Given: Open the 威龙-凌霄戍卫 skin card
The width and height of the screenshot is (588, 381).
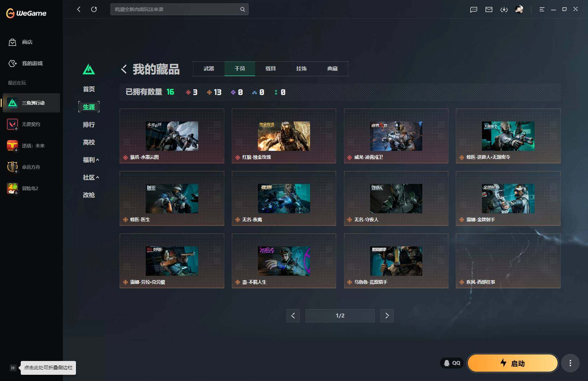Looking at the screenshot, I should [396, 136].
